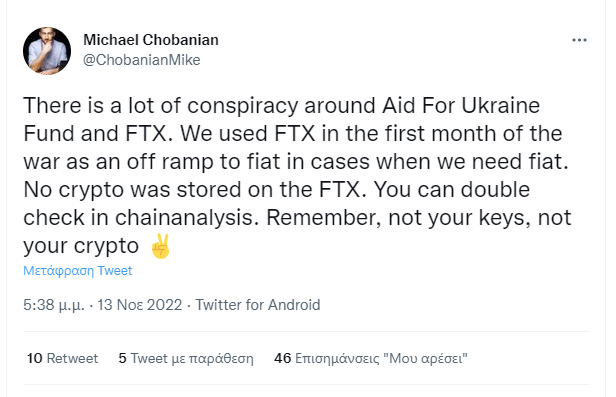View the 10 Retweet list
Viewport: 616px width, 397px height.
click(x=62, y=358)
